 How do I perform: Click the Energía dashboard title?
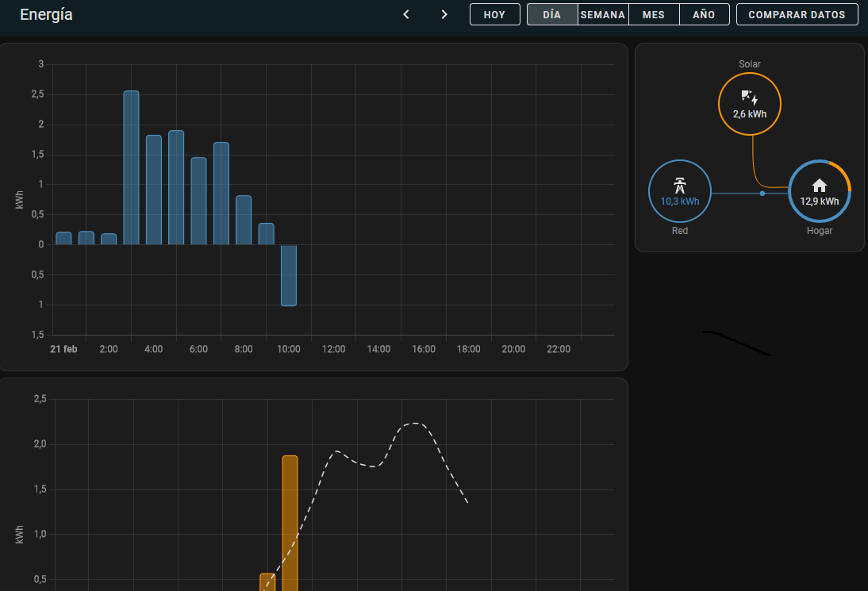46,14
